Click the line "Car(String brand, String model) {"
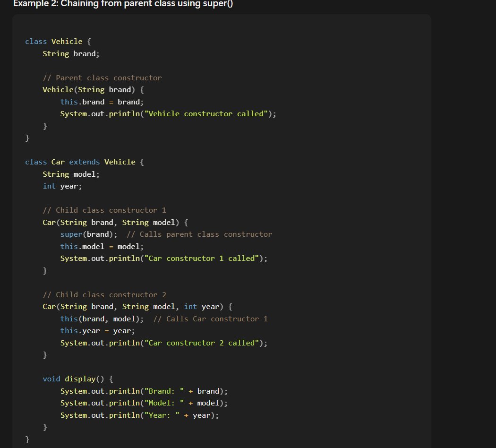The width and height of the screenshot is (496, 448). 115,223
